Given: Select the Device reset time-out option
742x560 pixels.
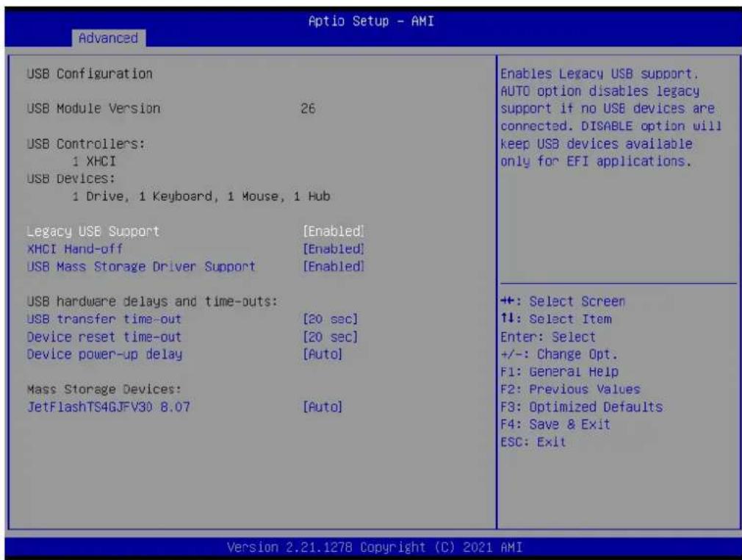Looking at the screenshot, I should [x=104, y=337].
